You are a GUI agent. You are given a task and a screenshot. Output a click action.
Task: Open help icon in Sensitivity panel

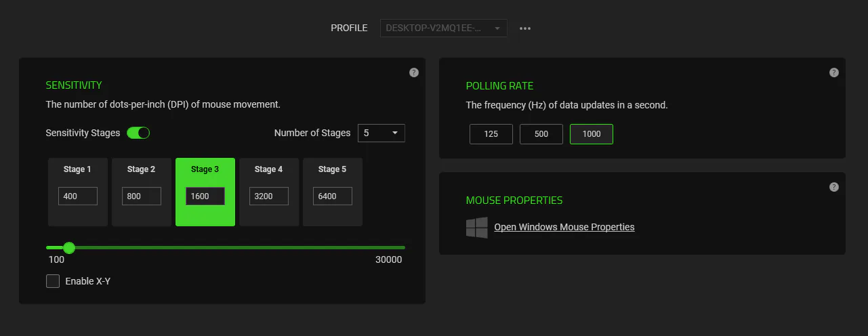point(414,72)
